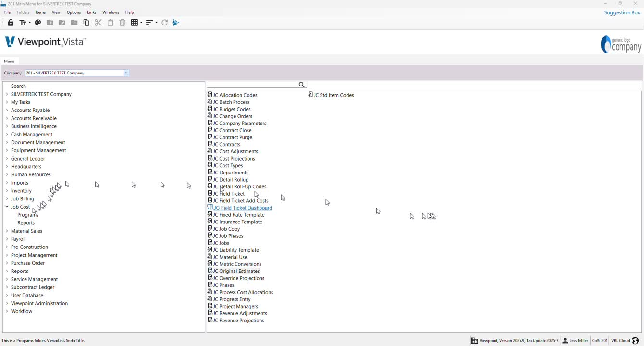This screenshot has width=644, height=346.
Task: Open the font size toolbar icon
Action: (23, 23)
